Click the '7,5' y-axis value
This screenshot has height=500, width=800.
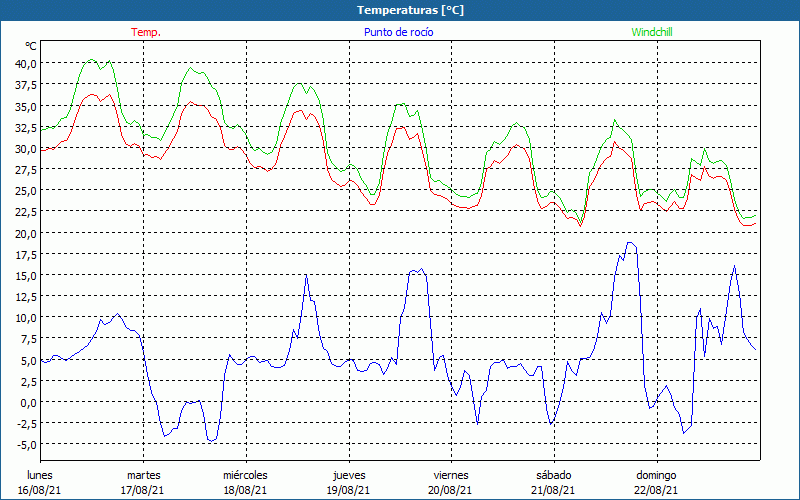pos(29,339)
